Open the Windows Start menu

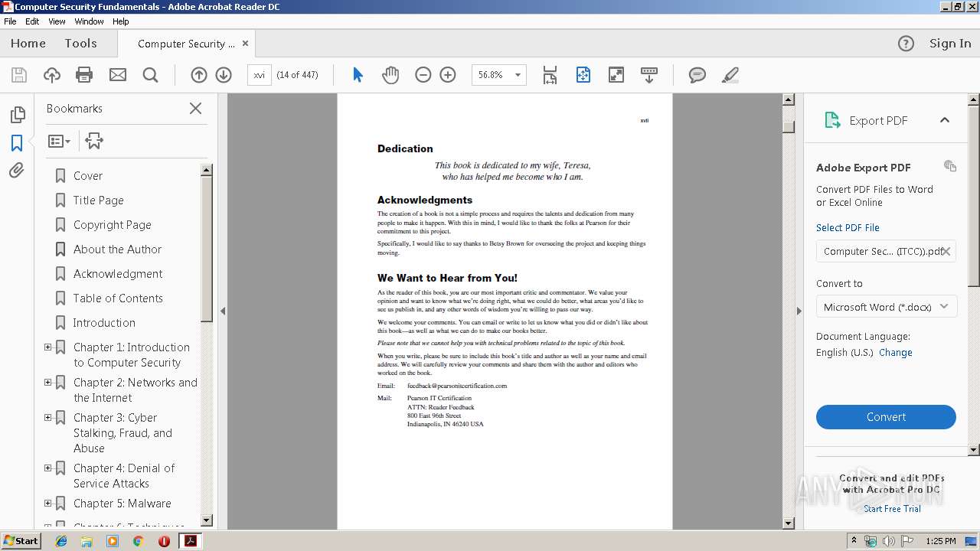(x=21, y=541)
